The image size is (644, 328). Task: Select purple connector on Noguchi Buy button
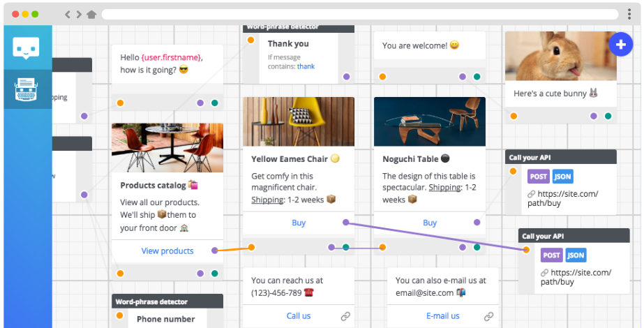tap(477, 223)
